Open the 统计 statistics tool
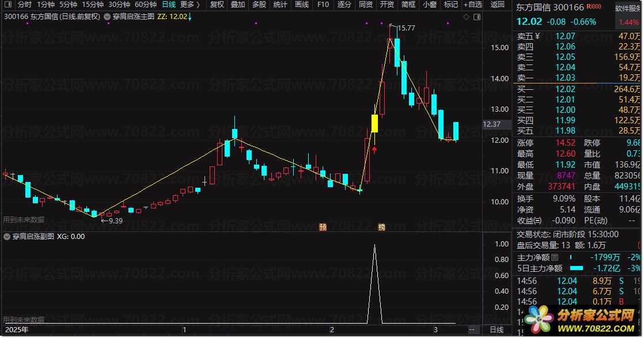Image resolution: width=644 pixels, height=338 pixels. point(280,5)
